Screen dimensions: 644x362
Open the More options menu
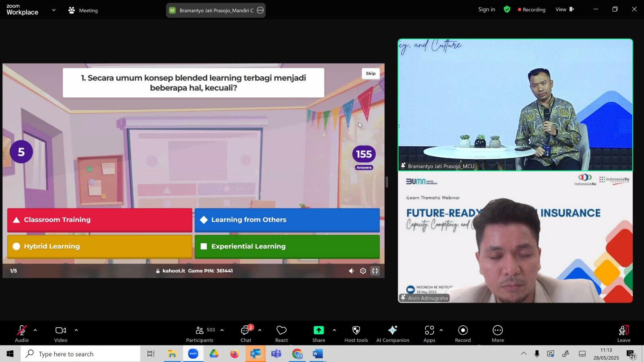[497, 333]
